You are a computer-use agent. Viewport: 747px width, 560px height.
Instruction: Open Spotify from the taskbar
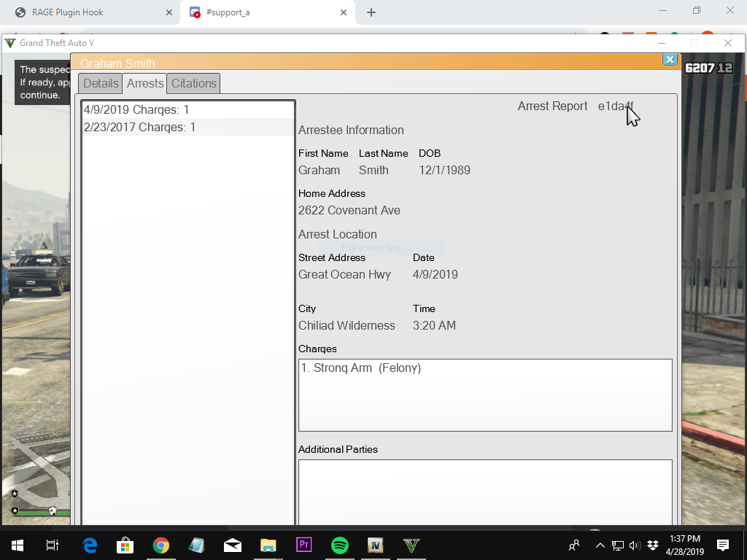point(340,545)
